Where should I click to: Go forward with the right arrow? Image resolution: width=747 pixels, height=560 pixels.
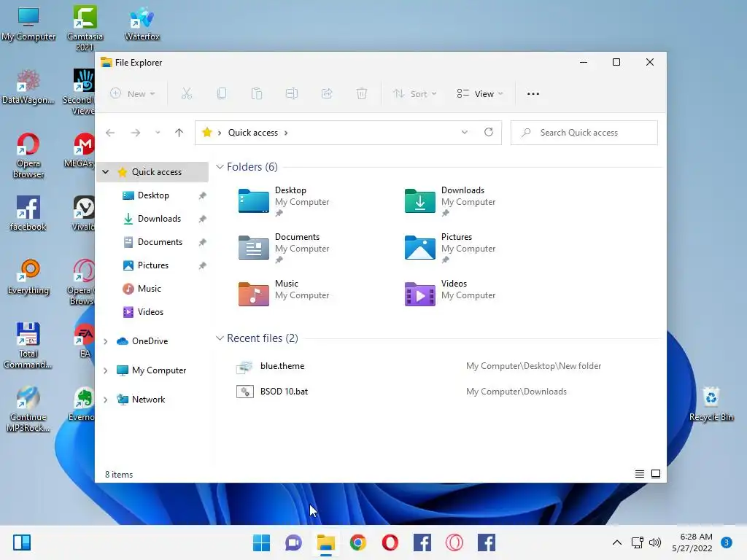(136, 133)
